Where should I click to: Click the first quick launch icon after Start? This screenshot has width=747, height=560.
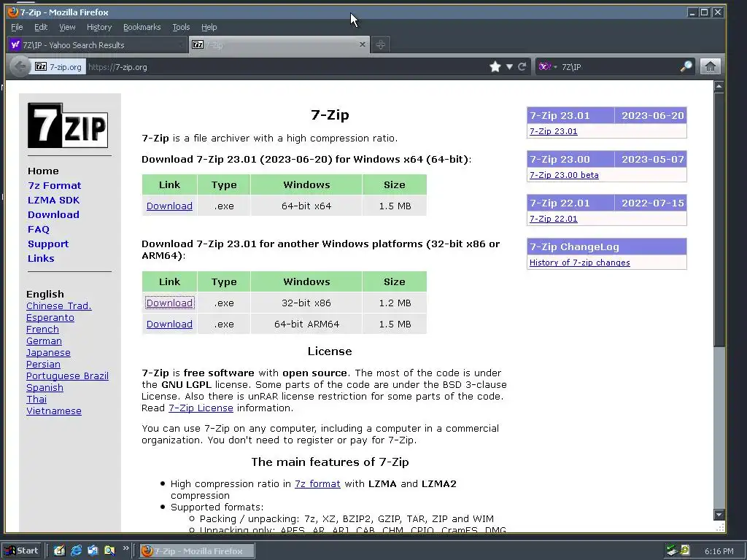[59, 551]
